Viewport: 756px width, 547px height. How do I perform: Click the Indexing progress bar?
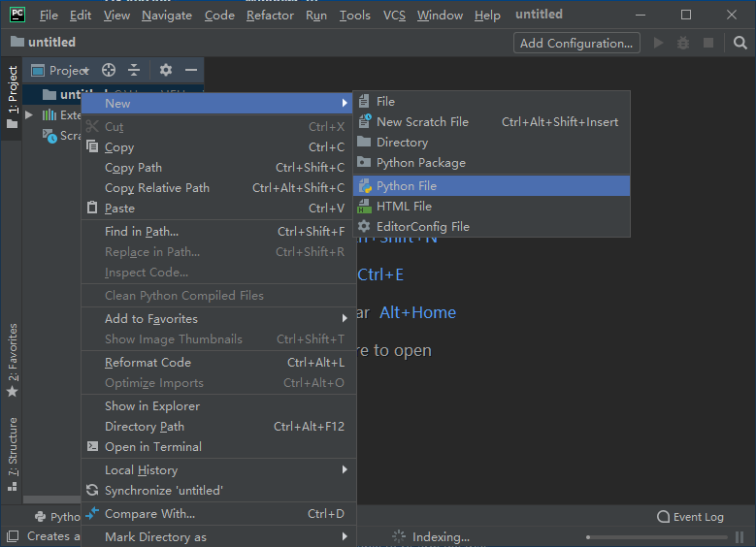[657, 537]
